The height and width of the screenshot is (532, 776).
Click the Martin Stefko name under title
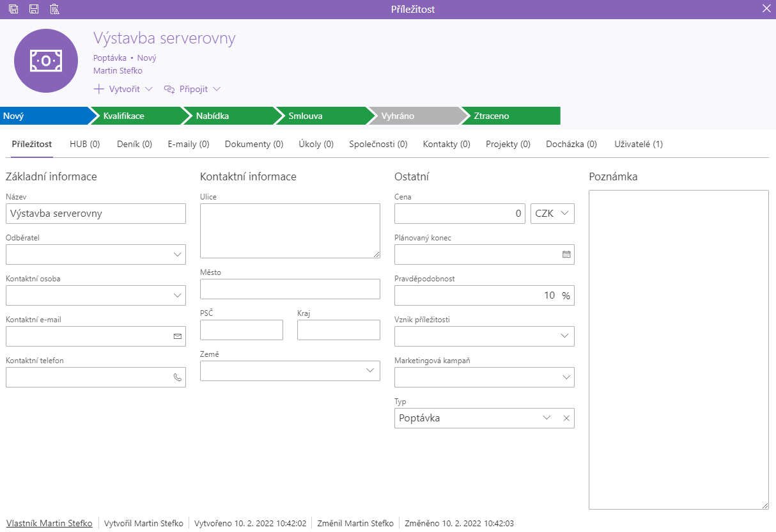tap(118, 71)
